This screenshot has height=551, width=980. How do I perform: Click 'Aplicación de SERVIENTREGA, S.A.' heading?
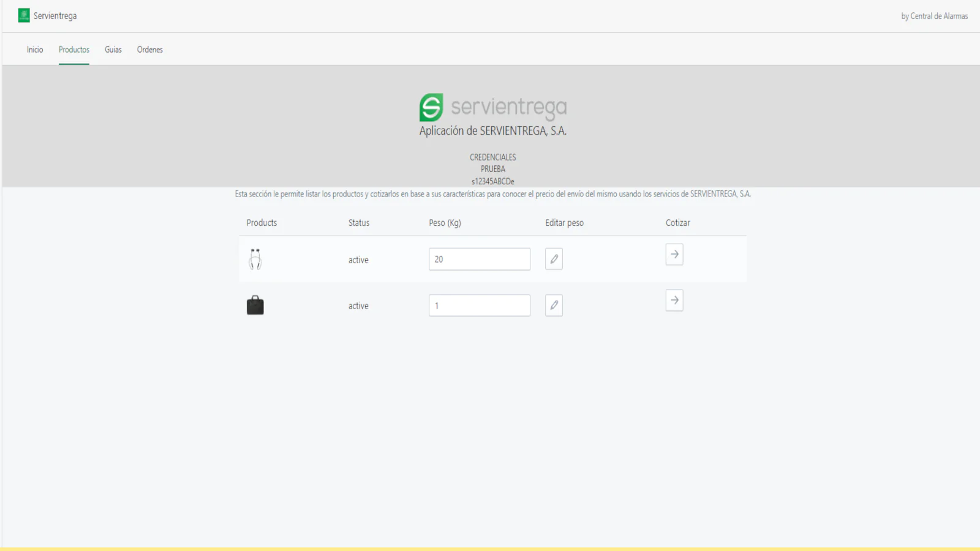[493, 131]
